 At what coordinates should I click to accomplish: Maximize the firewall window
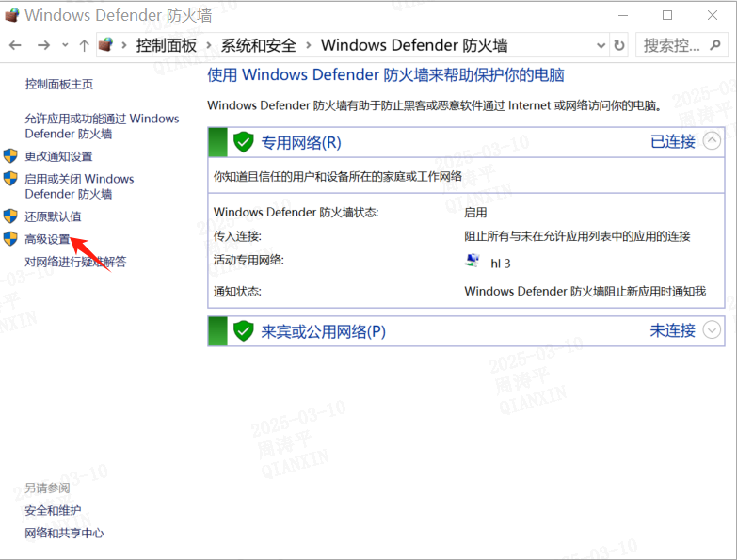pyautogui.click(x=667, y=15)
